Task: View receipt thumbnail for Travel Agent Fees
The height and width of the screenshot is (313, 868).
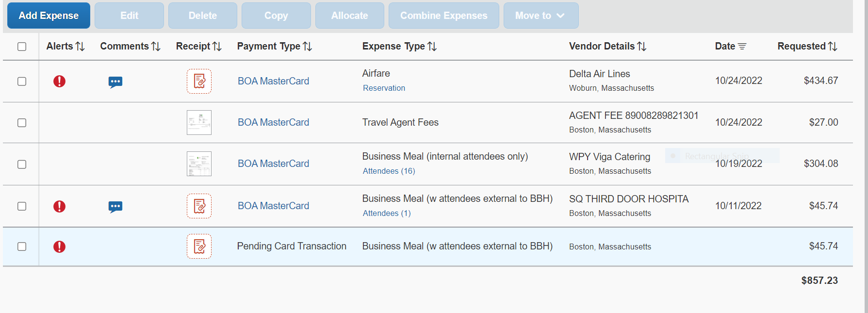Action: [199, 122]
